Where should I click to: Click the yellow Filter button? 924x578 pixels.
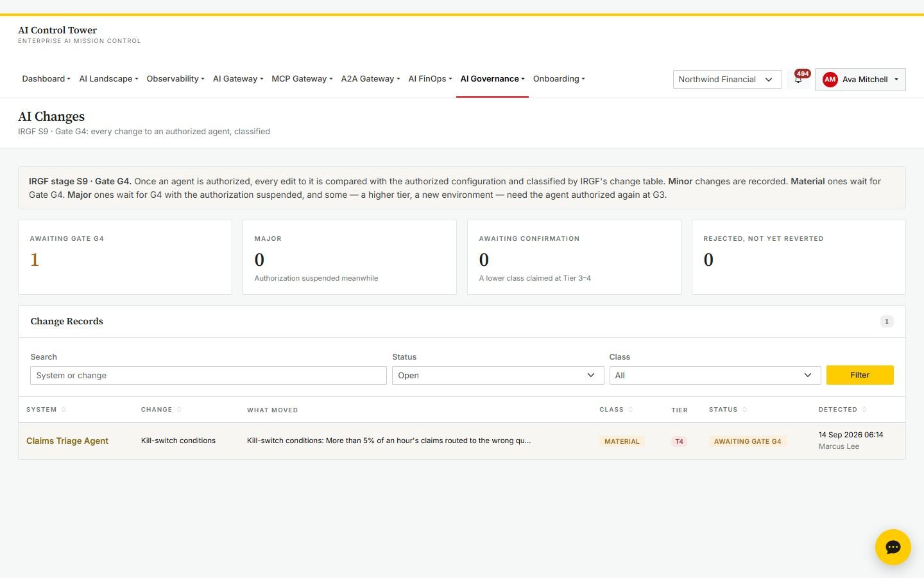tap(860, 375)
